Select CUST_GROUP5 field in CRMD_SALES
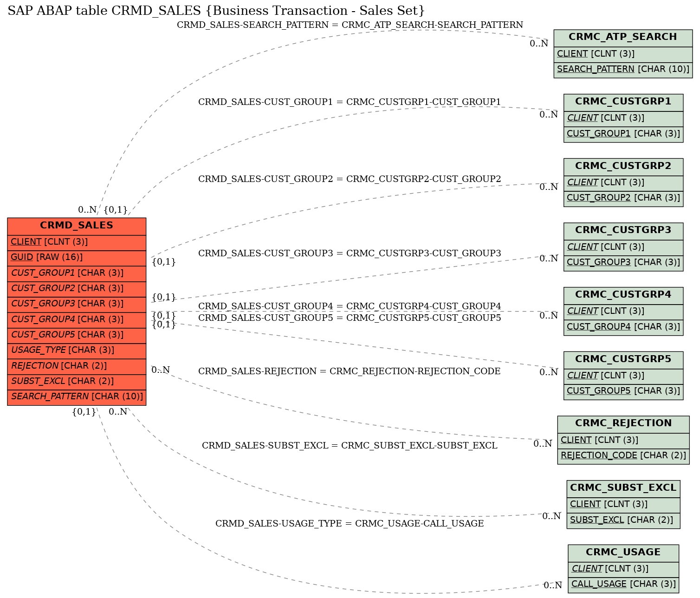700x598 pixels. 77,335
